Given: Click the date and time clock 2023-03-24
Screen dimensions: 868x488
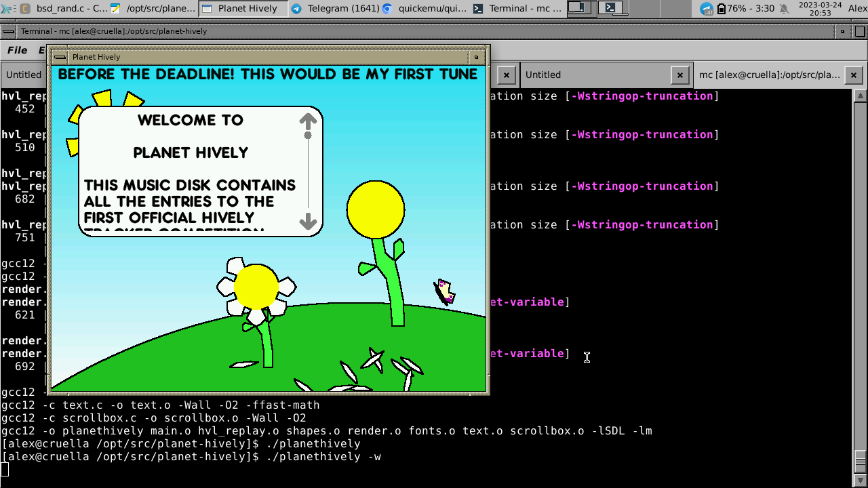Looking at the screenshot, I should (820, 8).
